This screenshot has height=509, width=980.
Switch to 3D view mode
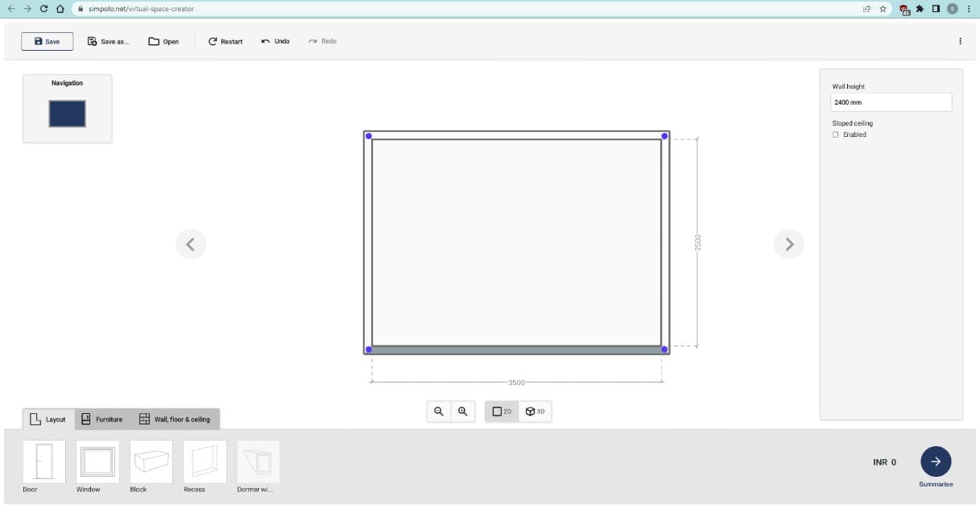point(535,412)
